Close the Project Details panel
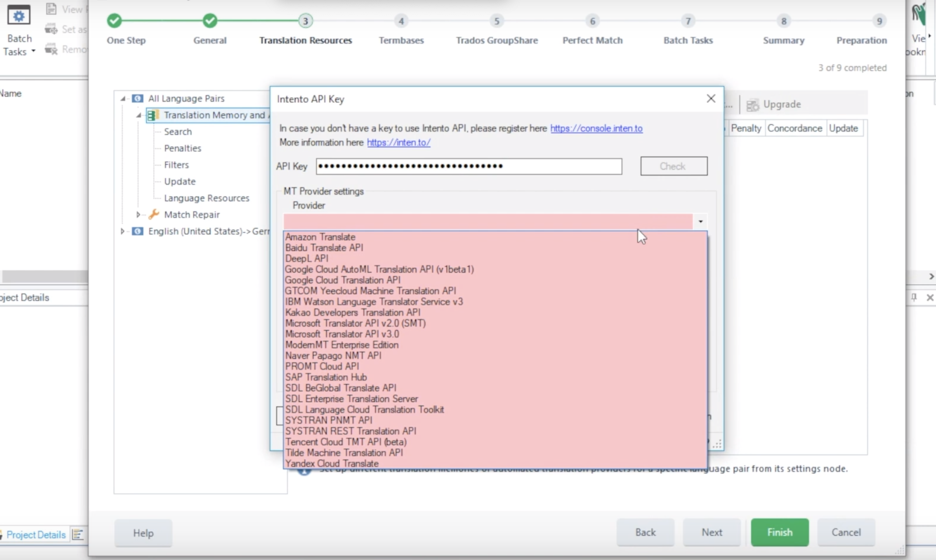Image resolution: width=936 pixels, height=560 pixels. tap(930, 298)
